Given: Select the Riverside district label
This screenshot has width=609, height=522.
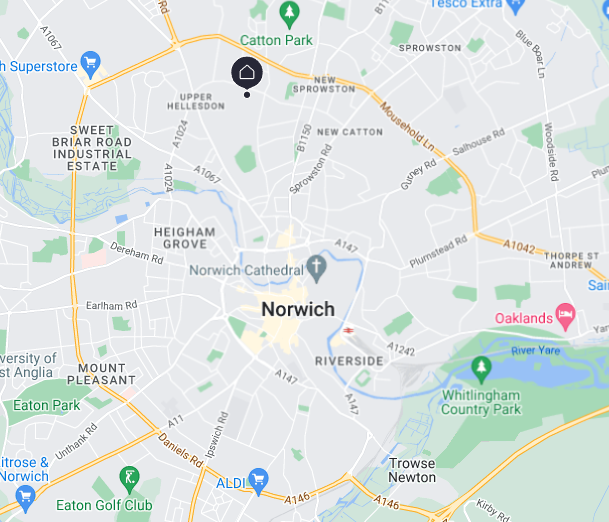Looking at the screenshot, I should (x=349, y=361).
